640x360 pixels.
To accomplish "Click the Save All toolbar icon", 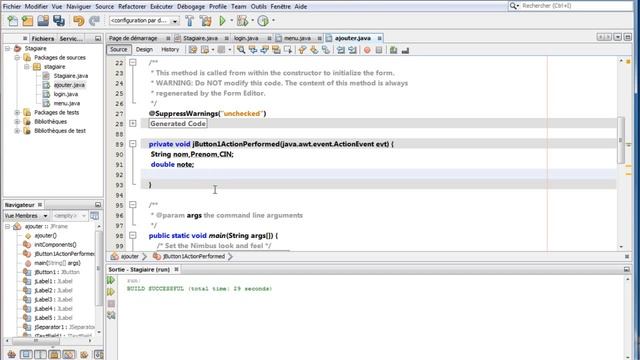I will pyautogui.click(x=59, y=20).
